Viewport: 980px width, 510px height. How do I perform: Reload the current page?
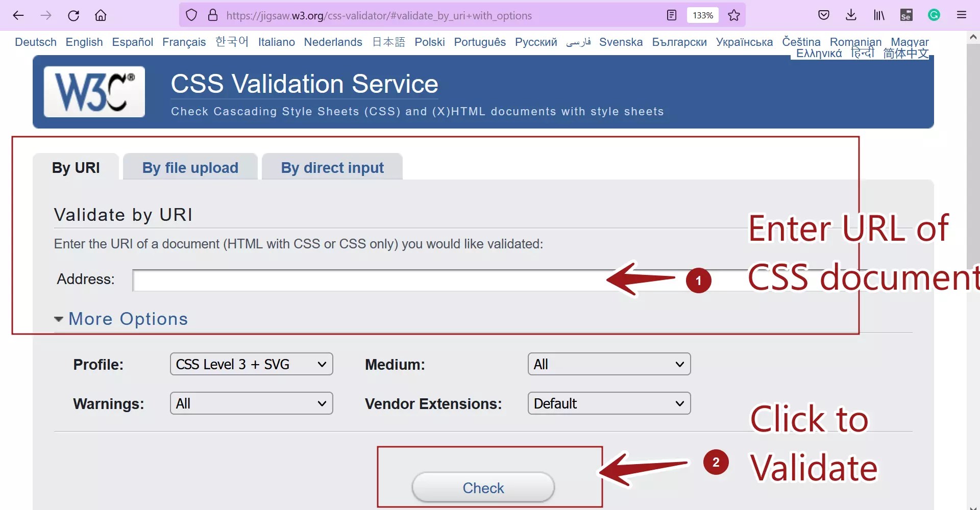pyautogui.click(x=73, y=15)
